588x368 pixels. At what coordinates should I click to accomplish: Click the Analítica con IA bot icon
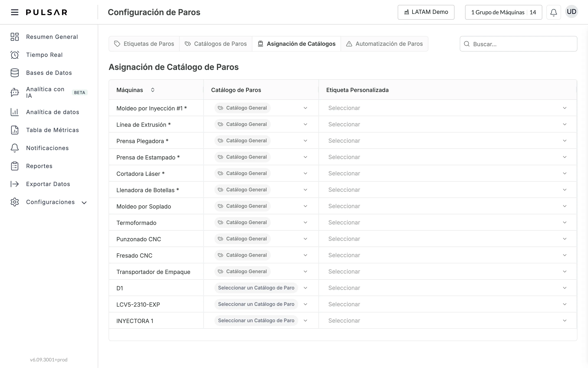pyautogui.click(x=14, y=92)
